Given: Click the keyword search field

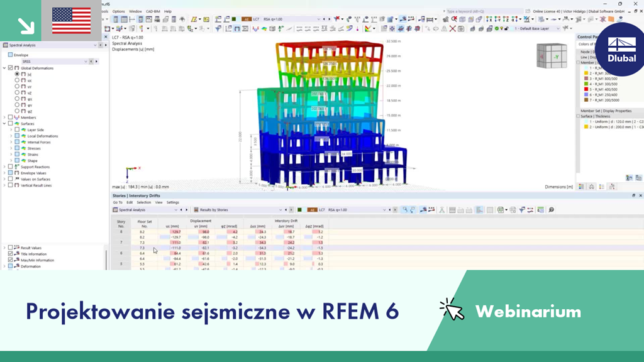Looking at the screenshot, I should point(484,11).
